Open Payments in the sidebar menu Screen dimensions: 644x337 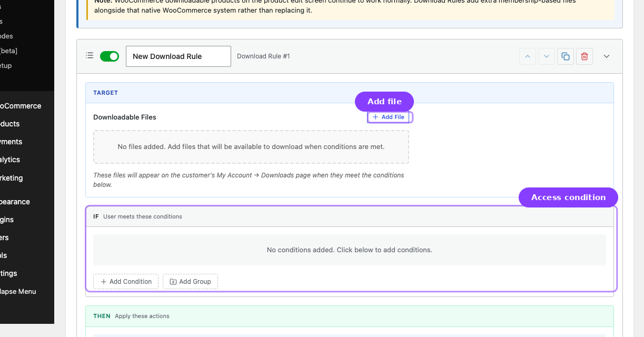(11, 142)
